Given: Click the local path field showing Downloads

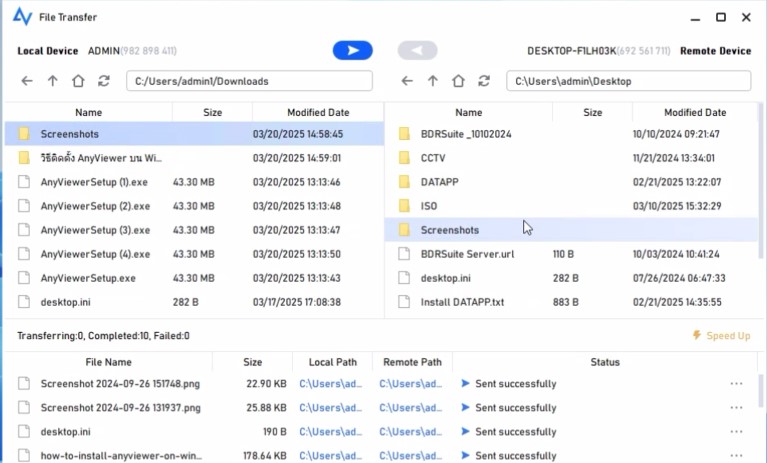Looking at the screenshot, I should (x=249, y=81).
